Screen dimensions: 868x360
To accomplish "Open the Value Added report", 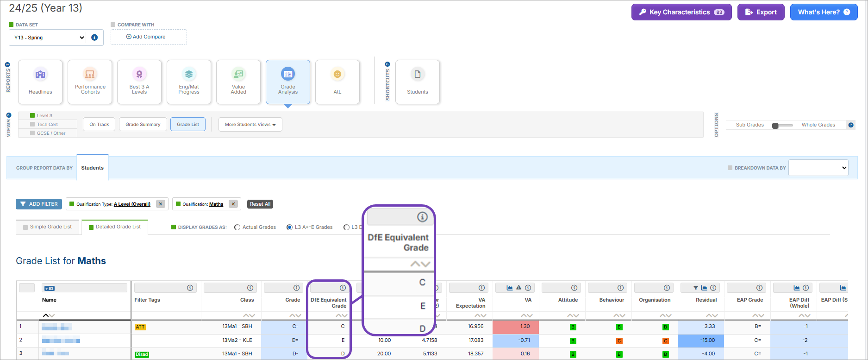I will pos(238,82).
